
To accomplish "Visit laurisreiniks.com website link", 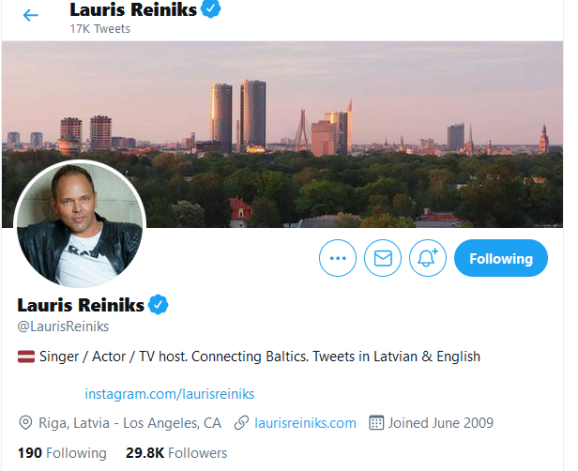I will point(305,423).
